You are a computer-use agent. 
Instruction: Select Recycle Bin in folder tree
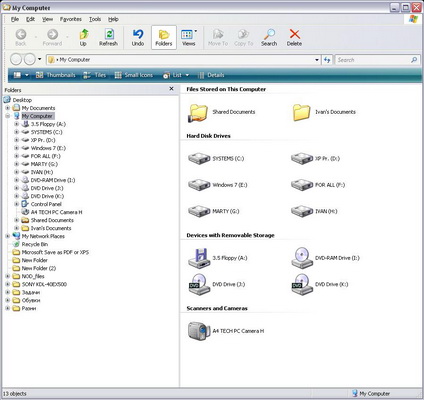point(35,244)
